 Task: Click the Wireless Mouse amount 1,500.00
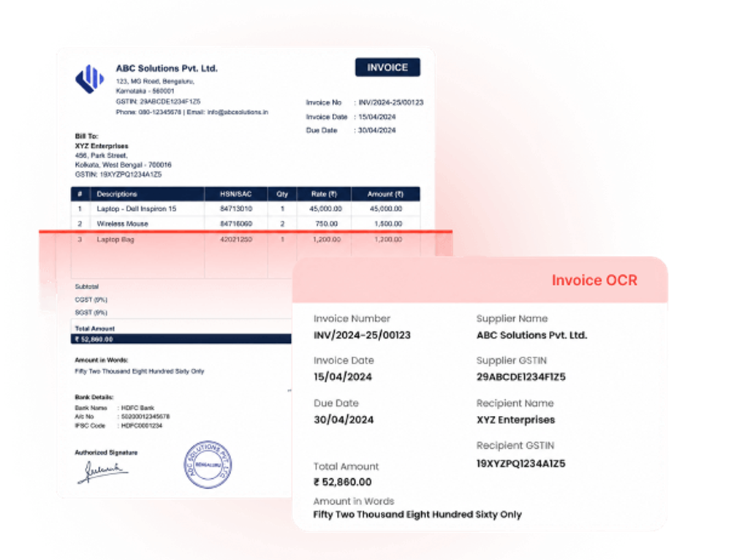point(388,224)
